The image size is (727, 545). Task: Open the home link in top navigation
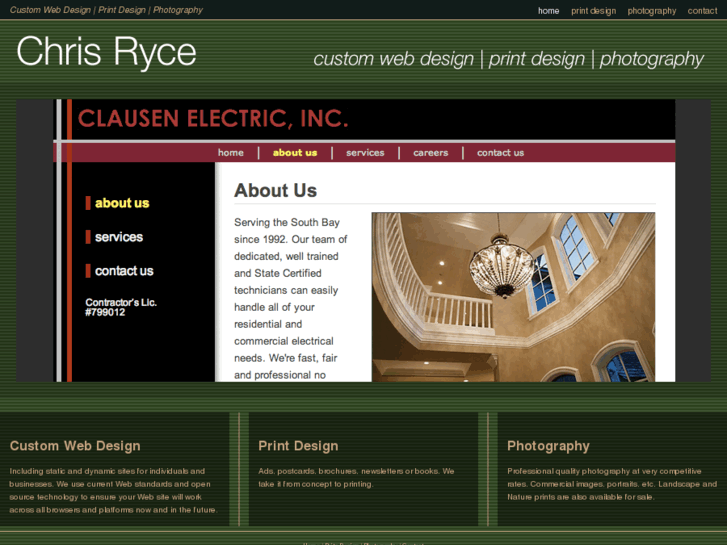pyautogui.click(x=548, y=11)
